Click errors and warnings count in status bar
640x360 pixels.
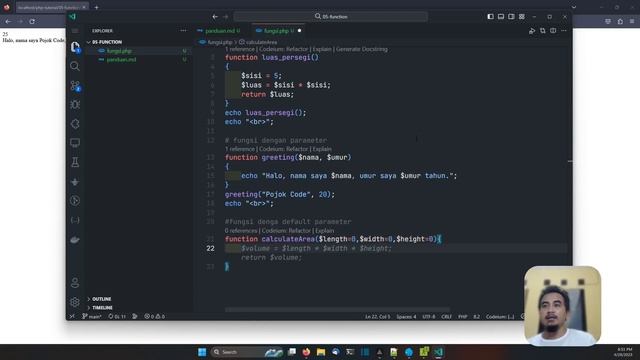(154, 316)
